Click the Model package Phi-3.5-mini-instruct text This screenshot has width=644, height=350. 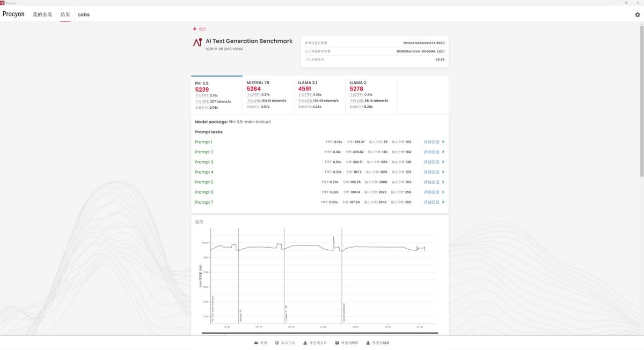[233, 122]
